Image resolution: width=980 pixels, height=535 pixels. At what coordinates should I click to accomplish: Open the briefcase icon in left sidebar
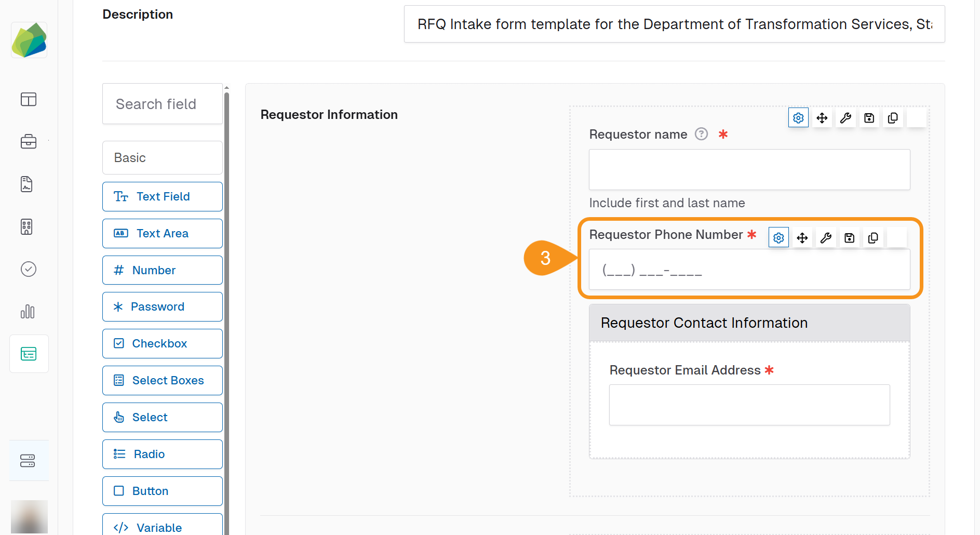pos(28,141)
